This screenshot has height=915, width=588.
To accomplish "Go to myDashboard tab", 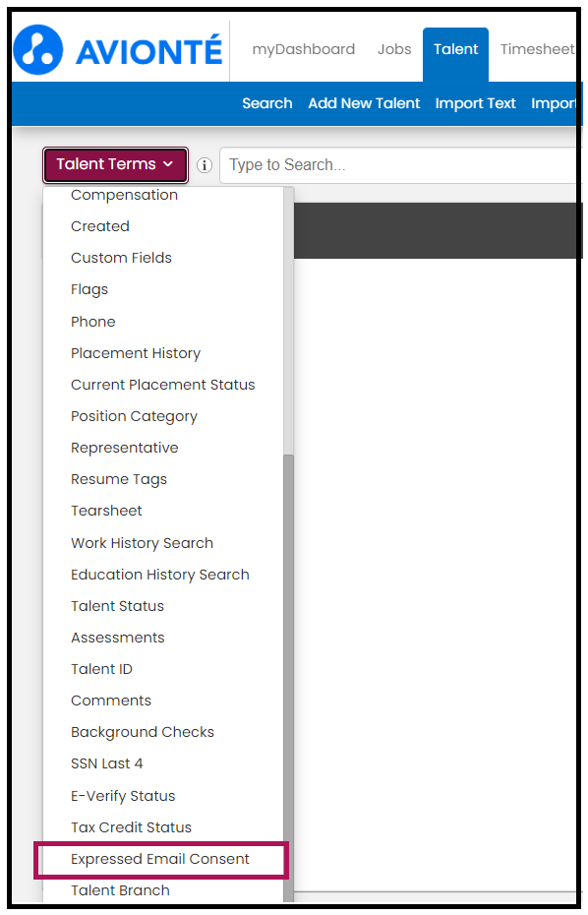I will click(x=303, y=49).
